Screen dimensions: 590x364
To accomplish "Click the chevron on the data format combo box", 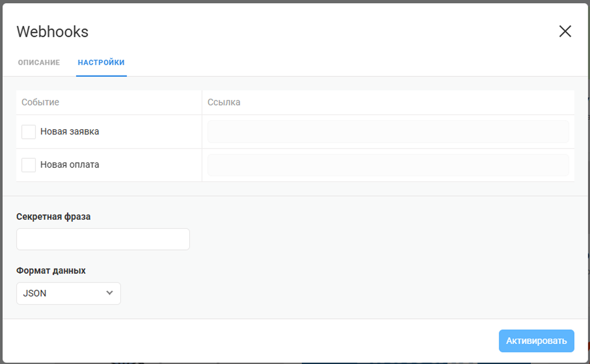I will point(109,293).
